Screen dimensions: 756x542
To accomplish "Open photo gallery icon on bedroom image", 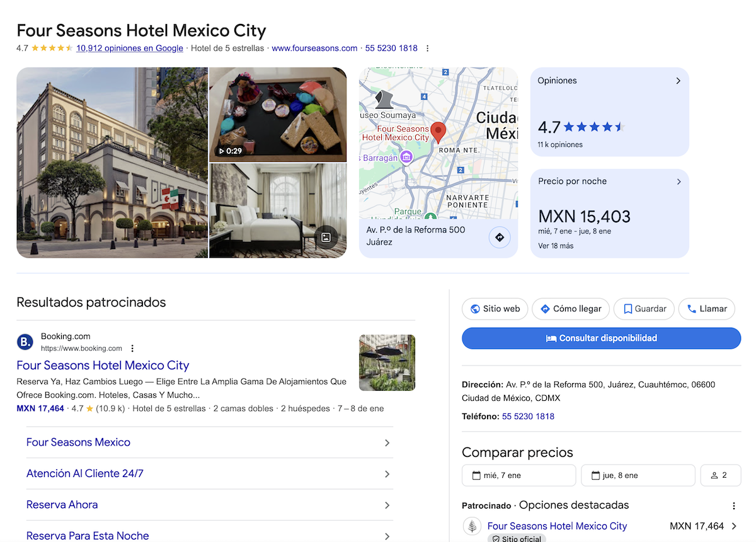I will (x=326, y=238).
